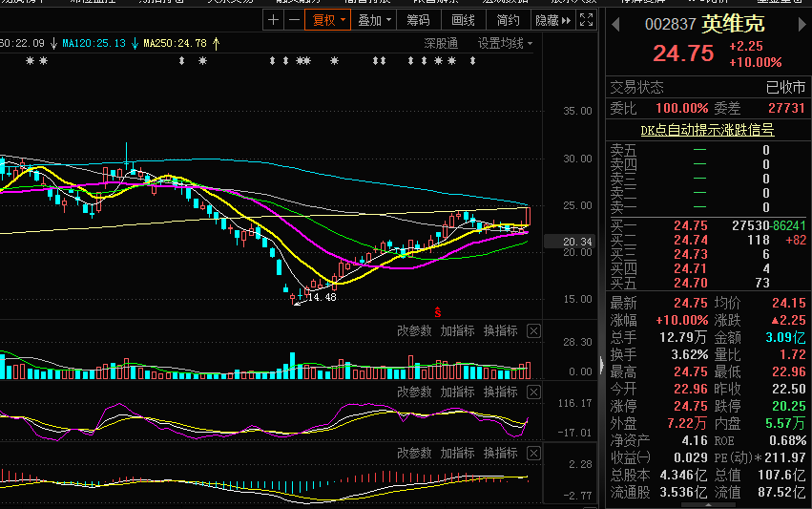Viewport: 812px width, 509px height.
Task: Click the PE(动) 211.97 value
Action: click(785, 457)
